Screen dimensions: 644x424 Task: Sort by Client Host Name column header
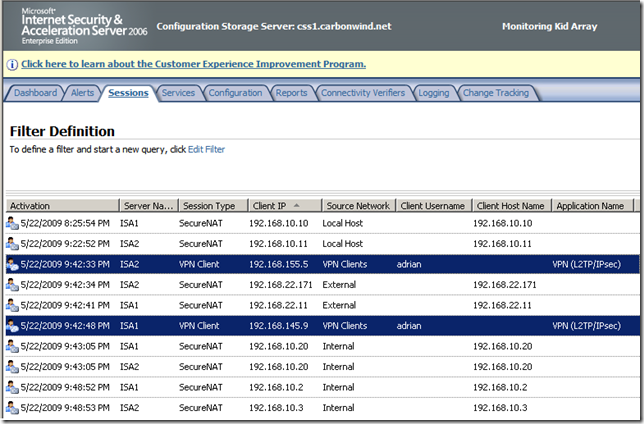(511, 205)
